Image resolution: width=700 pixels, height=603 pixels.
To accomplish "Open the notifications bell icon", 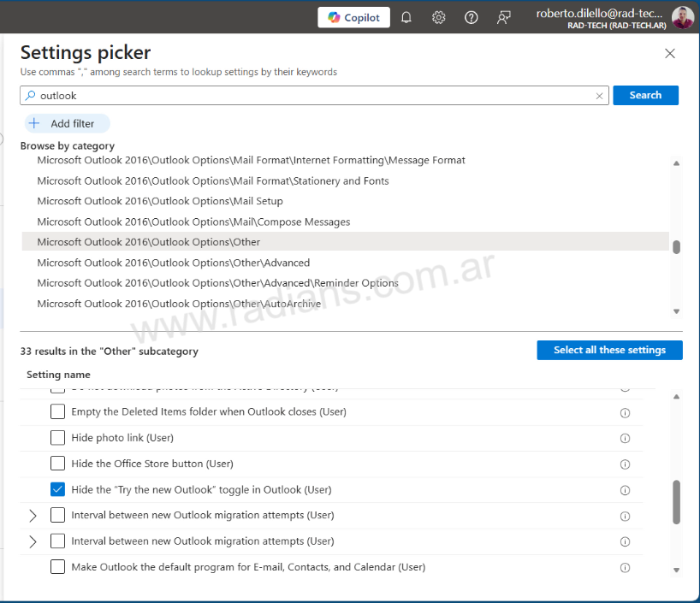I will [x=406, y=17].
